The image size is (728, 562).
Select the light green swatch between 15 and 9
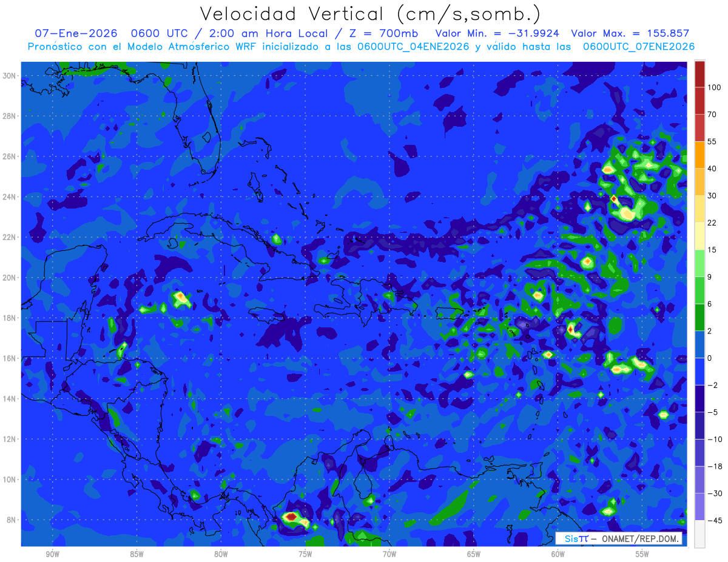(x=699, y=263)
